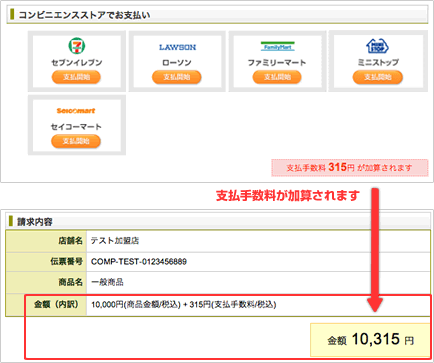Click the red 支払手数料が加算されます annotation
Viewport: 434px width, 363px height.
click(288, 195)
